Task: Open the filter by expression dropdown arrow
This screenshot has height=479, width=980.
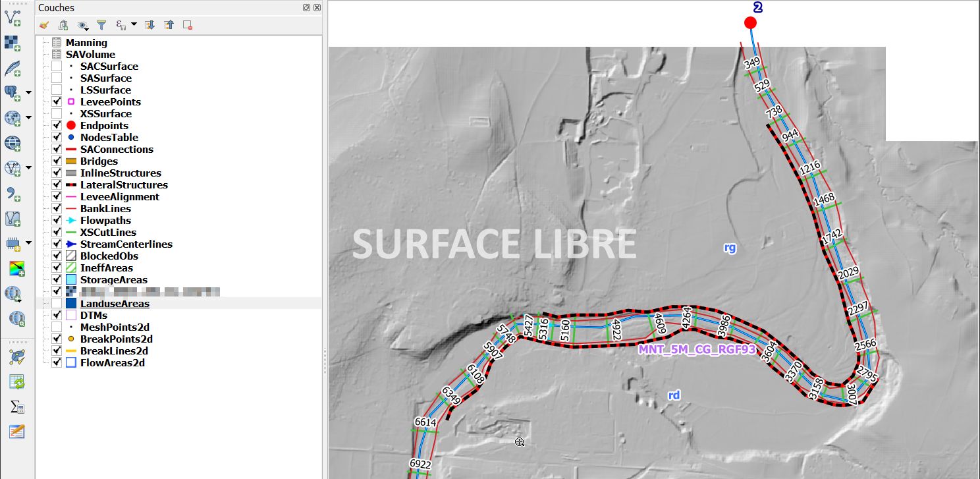Action: coord(134,24)
